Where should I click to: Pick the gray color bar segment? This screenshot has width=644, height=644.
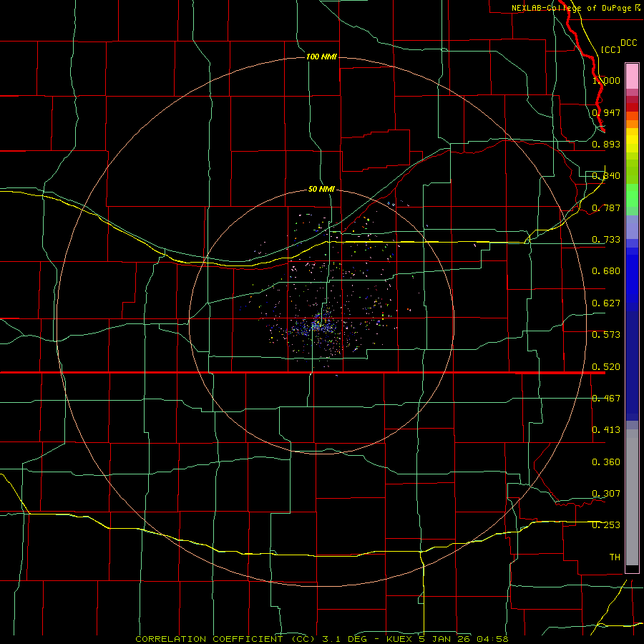click(x=632, y=497)
